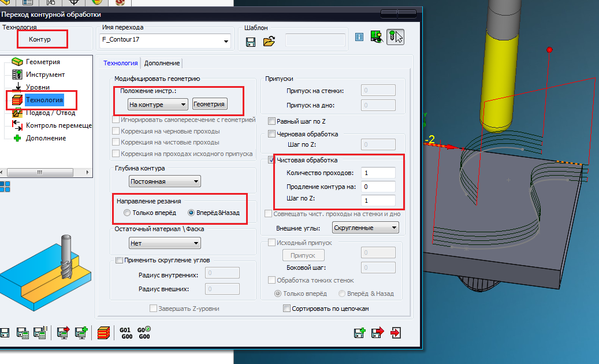This screenshot has width=599, height=364.
Task: Click the crosshair target icon in top toolbar
Action: pos(74,2)
